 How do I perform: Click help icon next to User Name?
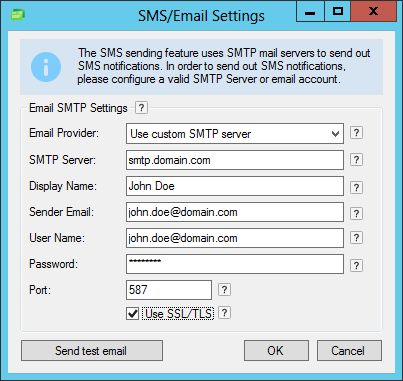356,238
